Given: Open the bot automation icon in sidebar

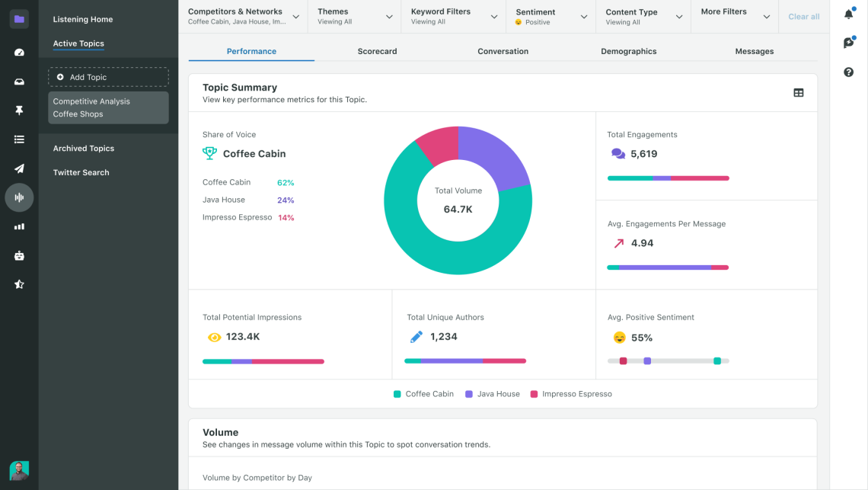Looking at the screenshot, I should pyautogui.click(x=19, y=255).
